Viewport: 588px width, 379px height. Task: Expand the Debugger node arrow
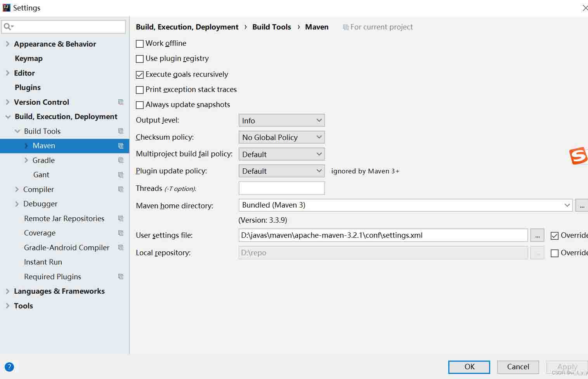tap(17, 204)
